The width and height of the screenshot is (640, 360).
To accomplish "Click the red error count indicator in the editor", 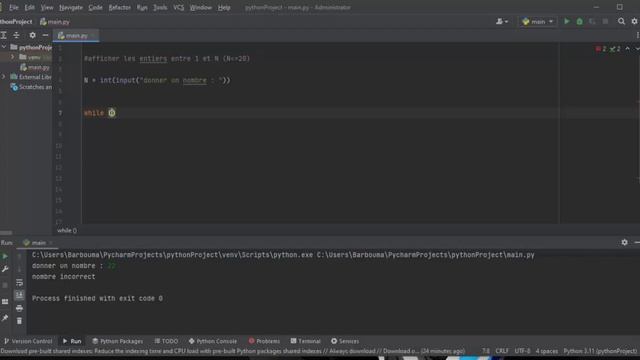I will pyautogui.click(x=601, y=49).
